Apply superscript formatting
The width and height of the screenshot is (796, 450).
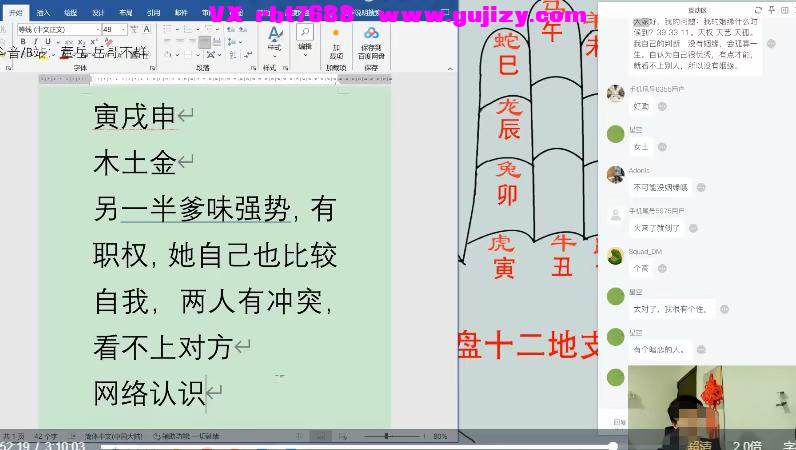tap(93, 42)
